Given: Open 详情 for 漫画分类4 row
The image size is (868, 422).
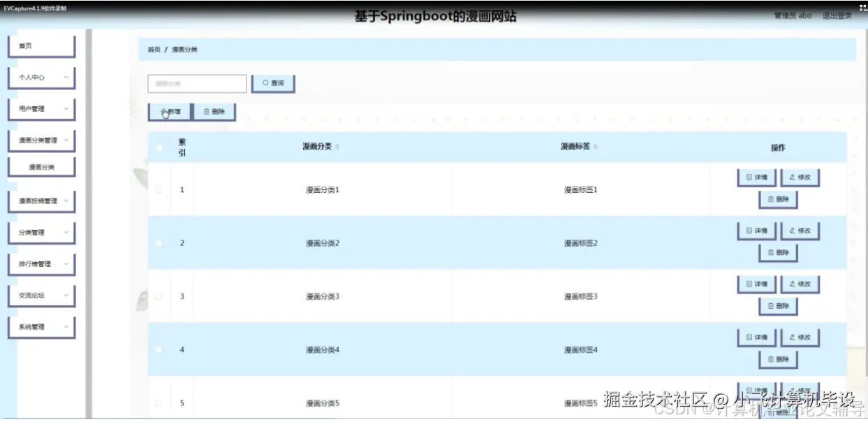Looking at the screenshot, I should pyautogui.click(x=757, y=337).
